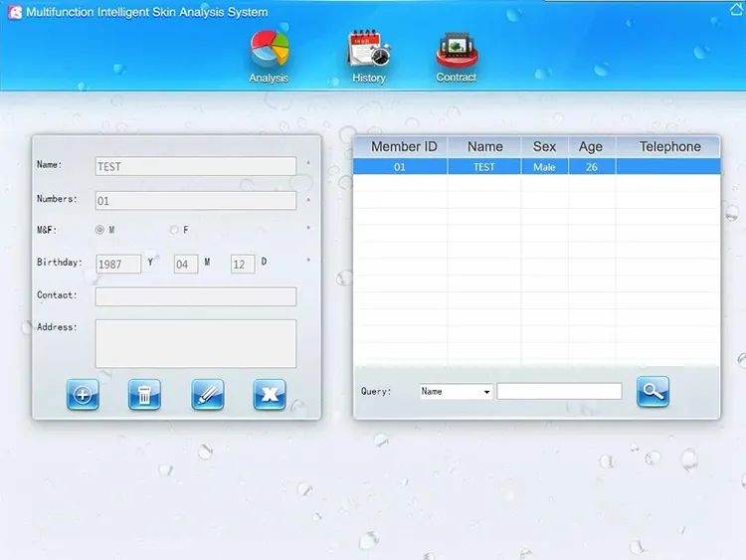Select the F gender radio button
The height and width of the screenshot is (560, 746).
click(174, 230)
